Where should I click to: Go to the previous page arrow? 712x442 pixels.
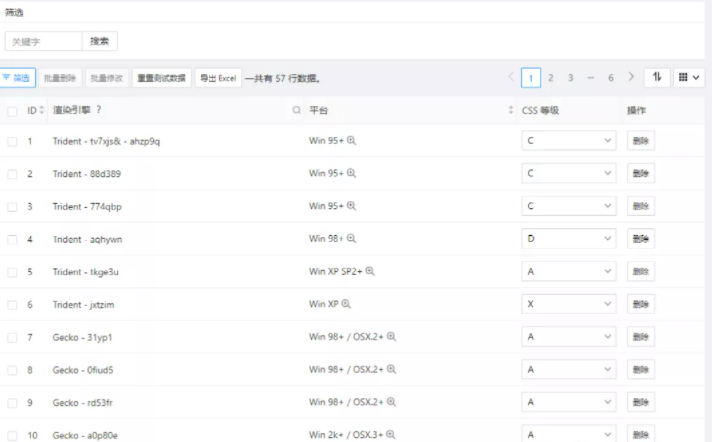pos(511,77)
